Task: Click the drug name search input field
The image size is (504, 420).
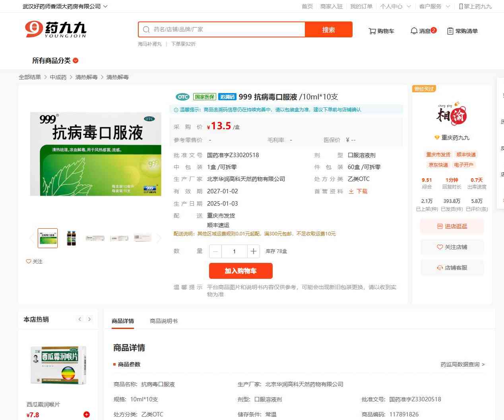Action: pos(227,29)
